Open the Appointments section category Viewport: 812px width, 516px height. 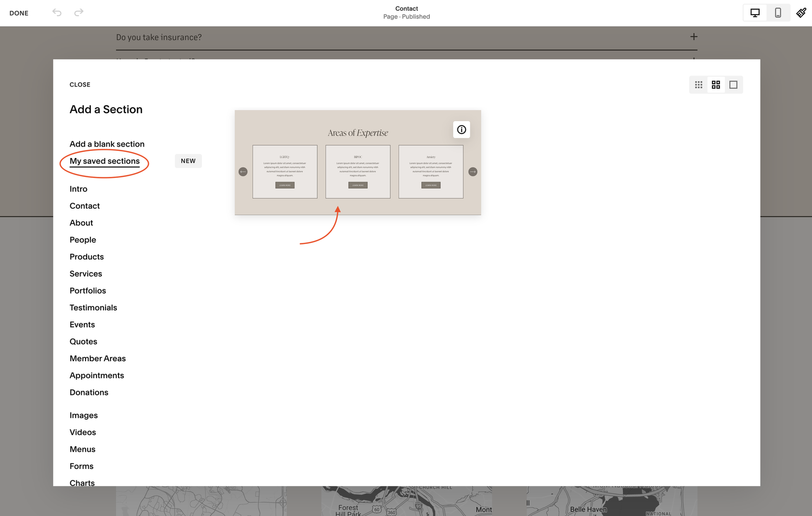click(97, 375)
